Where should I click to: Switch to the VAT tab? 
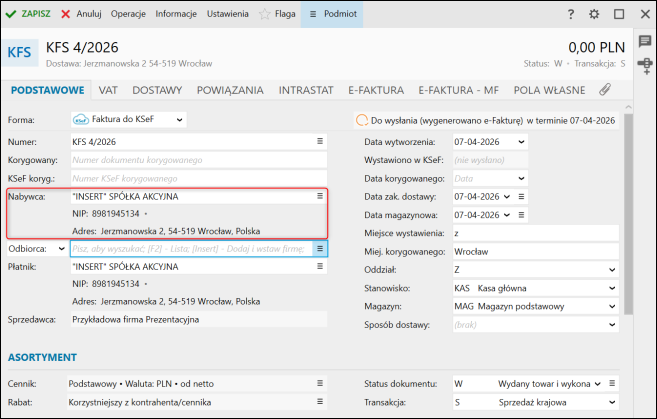coord(108,89)
